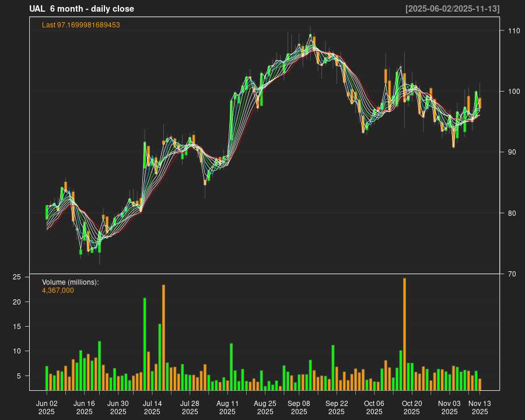Click the date range label in top right

[x=453, y=9]
